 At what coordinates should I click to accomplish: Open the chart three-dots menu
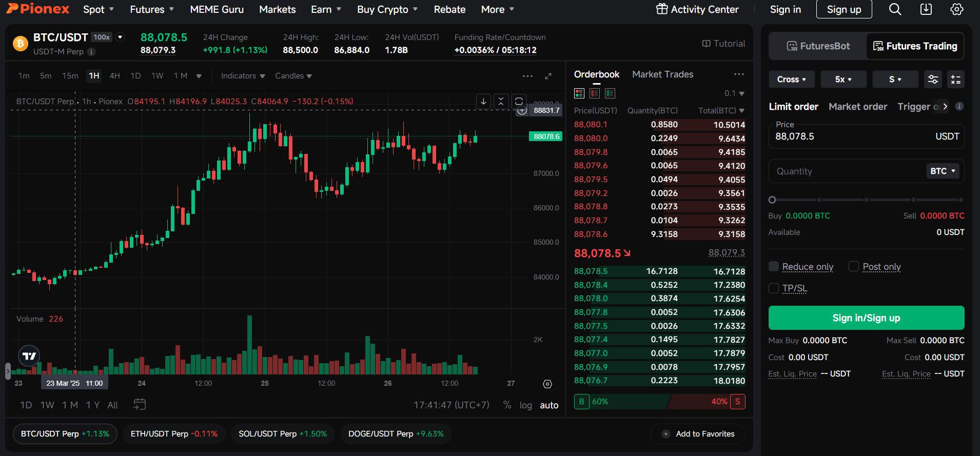click(x=527, y=76)
